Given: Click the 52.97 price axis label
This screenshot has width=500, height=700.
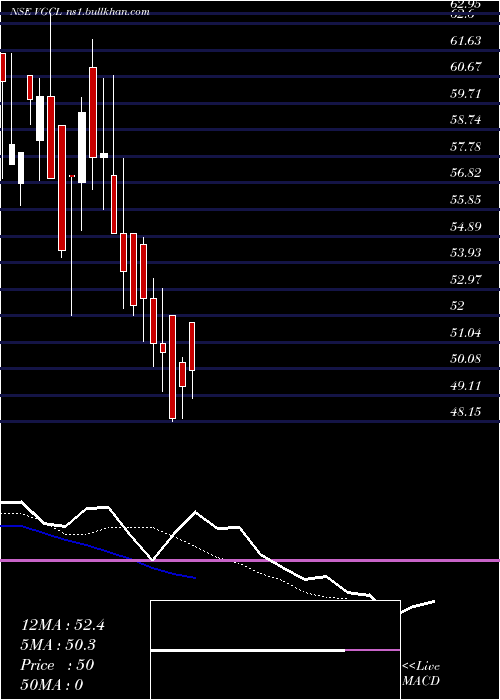Looking at the screenshot, I should tap(466, 279).
